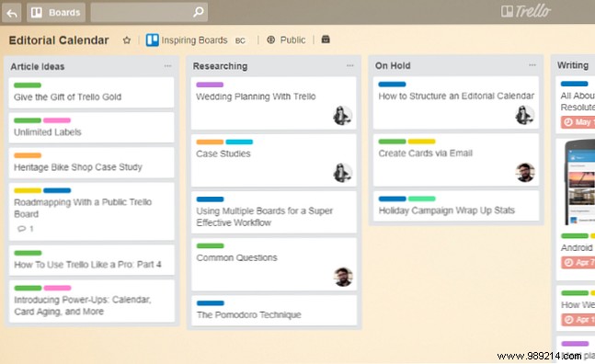Open The Pomodoro Technique card
The width and height of the screenshot is (595, 364).
274,311
